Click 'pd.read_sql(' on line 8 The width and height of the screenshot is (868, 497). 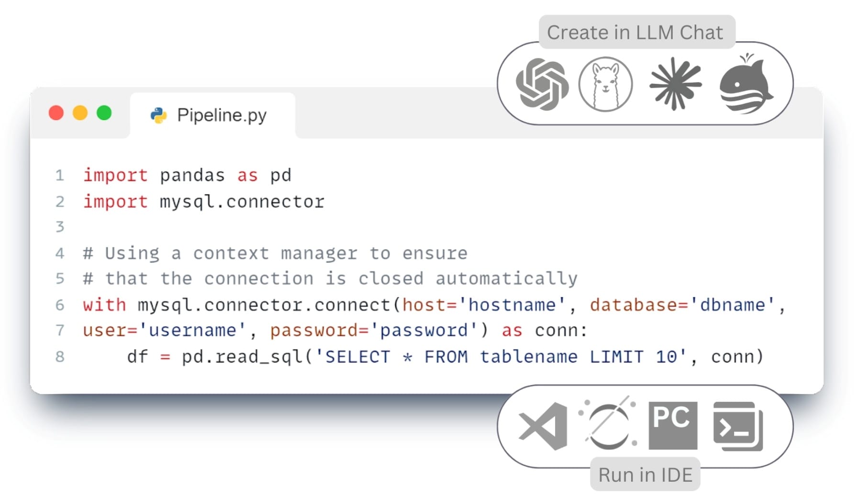[247, 356]
